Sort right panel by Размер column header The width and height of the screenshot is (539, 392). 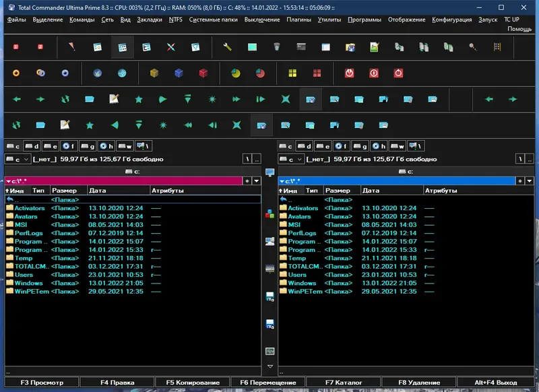tap(342, 191)
